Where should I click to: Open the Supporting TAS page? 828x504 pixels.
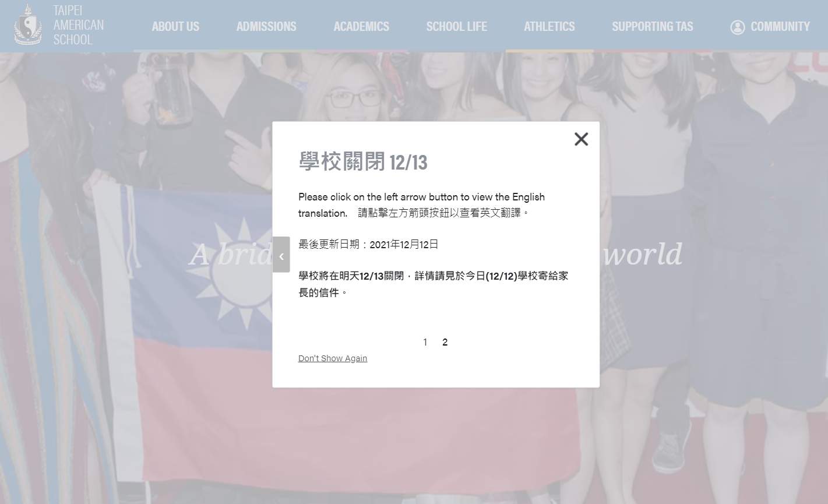(x=652, y=26)
